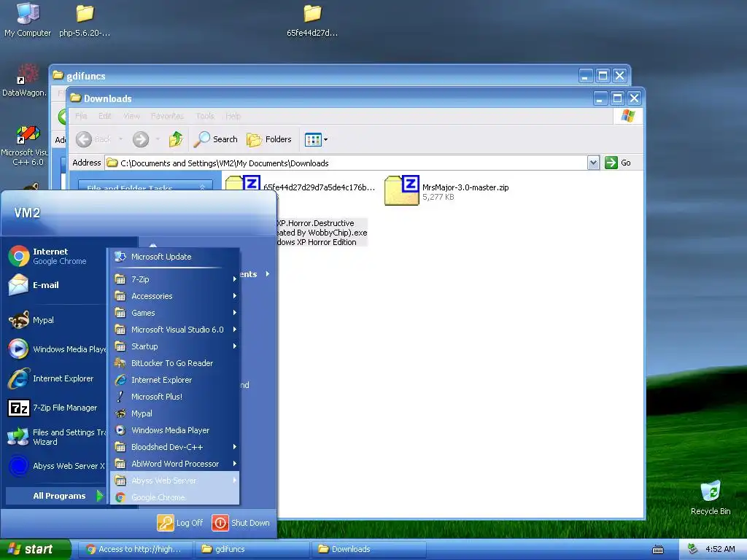This screenshot has width=747, height=560.
Task: Switch to Downloads taskbar button
Action: point(368,549)
